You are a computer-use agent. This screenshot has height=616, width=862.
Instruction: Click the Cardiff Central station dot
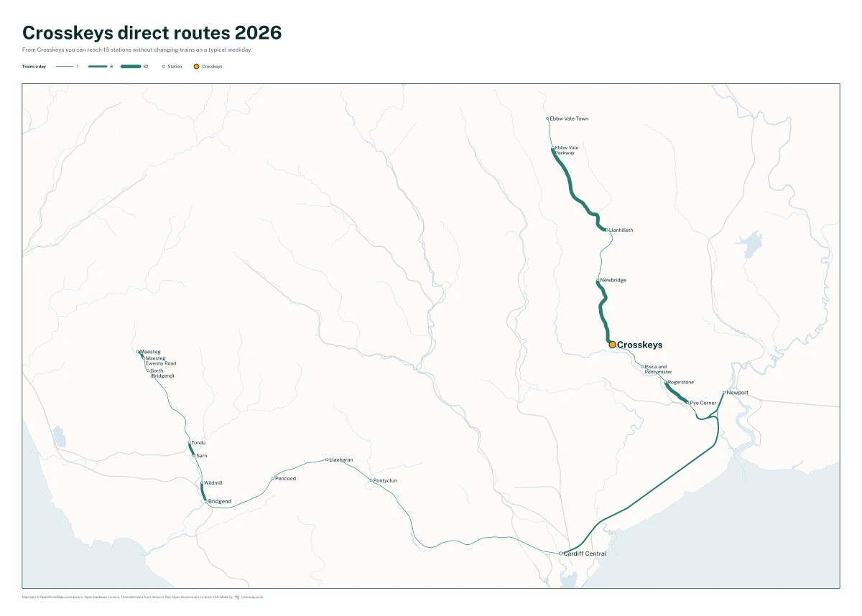pos(561,554)
